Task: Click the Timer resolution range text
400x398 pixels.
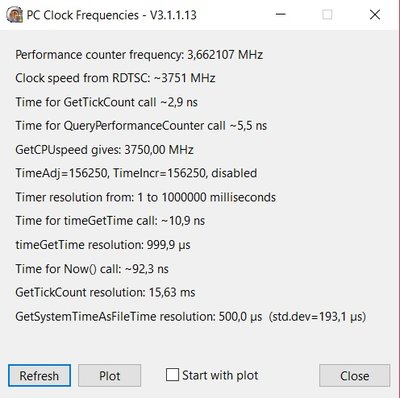Action: click(146, 197)
